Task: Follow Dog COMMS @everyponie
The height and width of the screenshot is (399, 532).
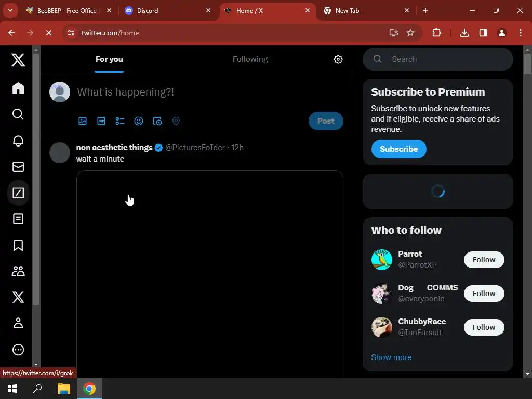Action: click(484, 294)
